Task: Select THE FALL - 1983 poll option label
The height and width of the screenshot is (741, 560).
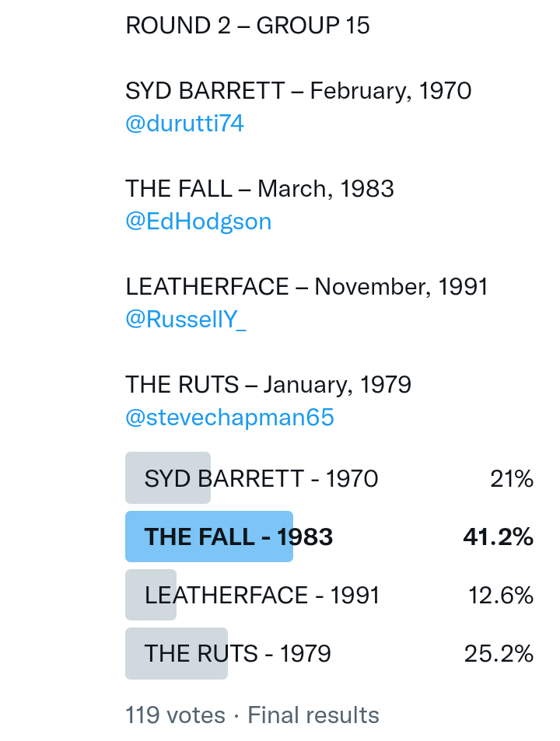Action: point(239,537)
